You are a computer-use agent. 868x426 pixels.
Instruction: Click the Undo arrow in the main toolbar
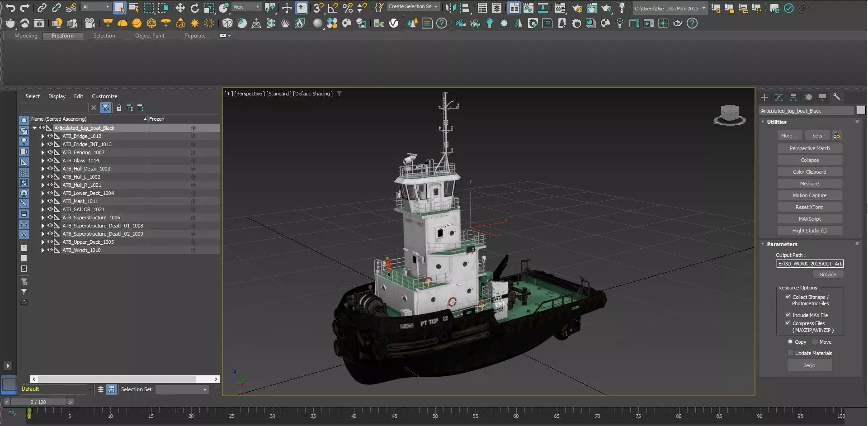coord(10,8)
